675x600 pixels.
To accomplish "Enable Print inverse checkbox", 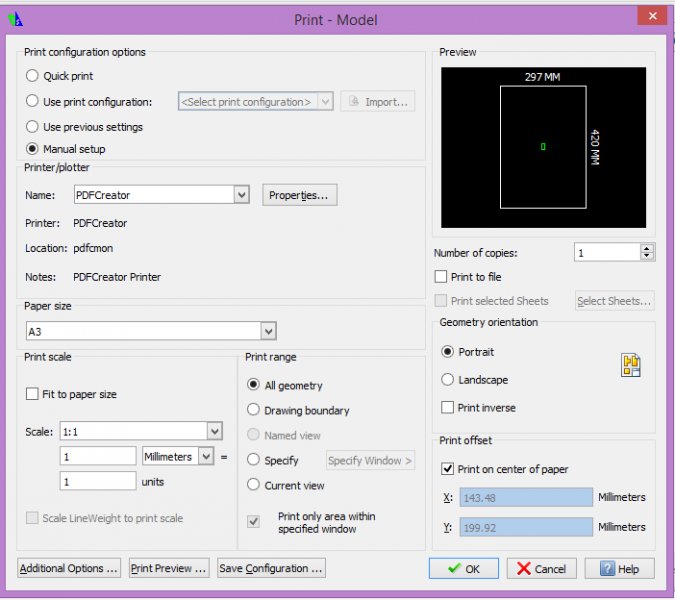I will 448,408.
